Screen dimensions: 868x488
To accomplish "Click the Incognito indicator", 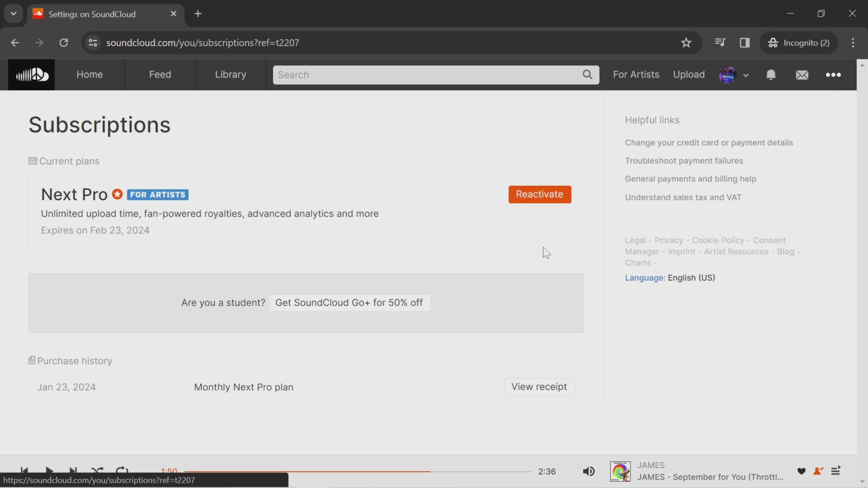I will [x=799, y=43].
